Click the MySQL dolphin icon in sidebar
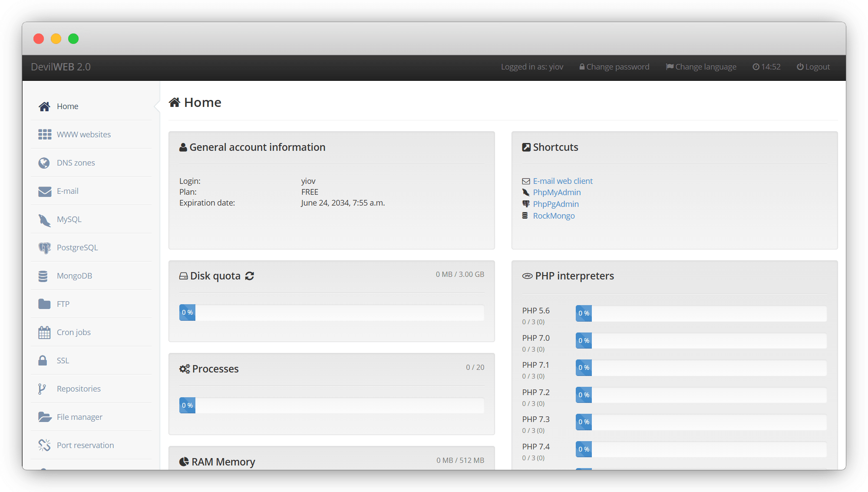Viewport: 868px width, 492px height. (x=44, y=220)
